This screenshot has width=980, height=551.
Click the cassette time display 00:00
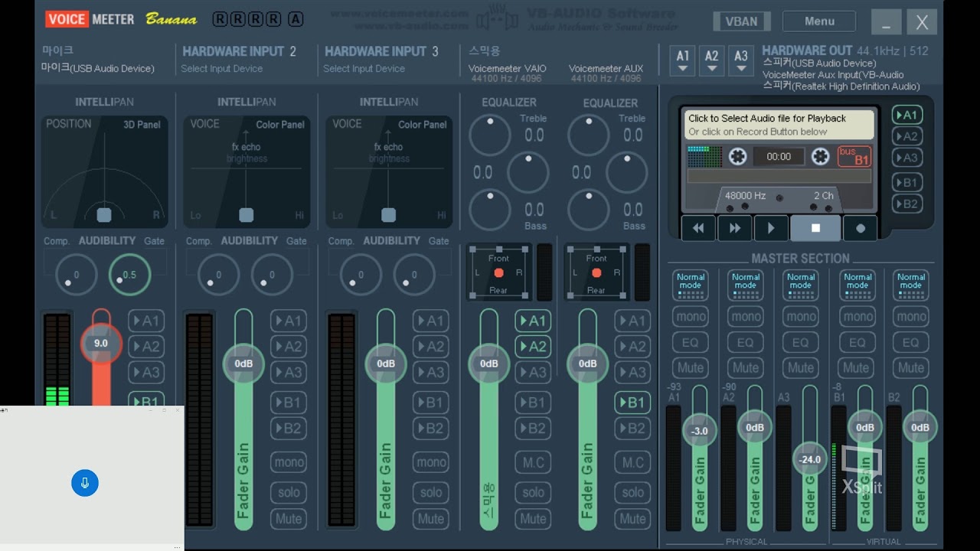coord(779,157)
